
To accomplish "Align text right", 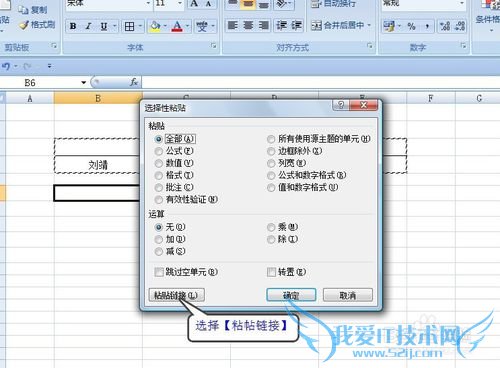I will pos(263,25).
